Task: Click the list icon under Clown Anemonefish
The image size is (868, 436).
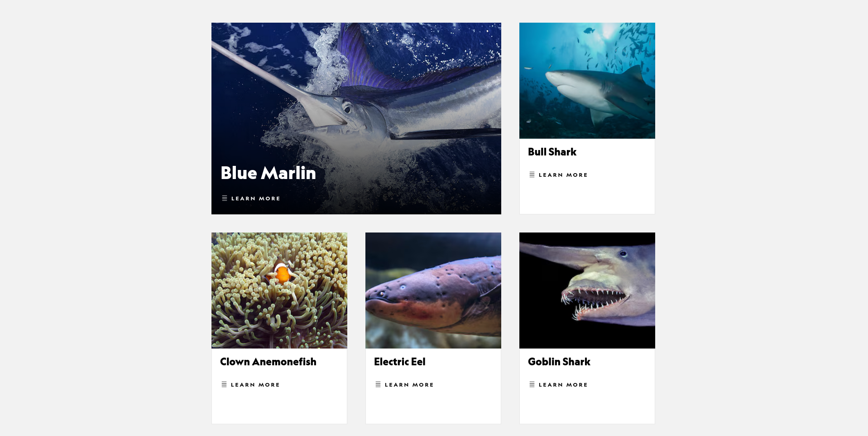Action: pyautogui.click(x=224, y=384)
